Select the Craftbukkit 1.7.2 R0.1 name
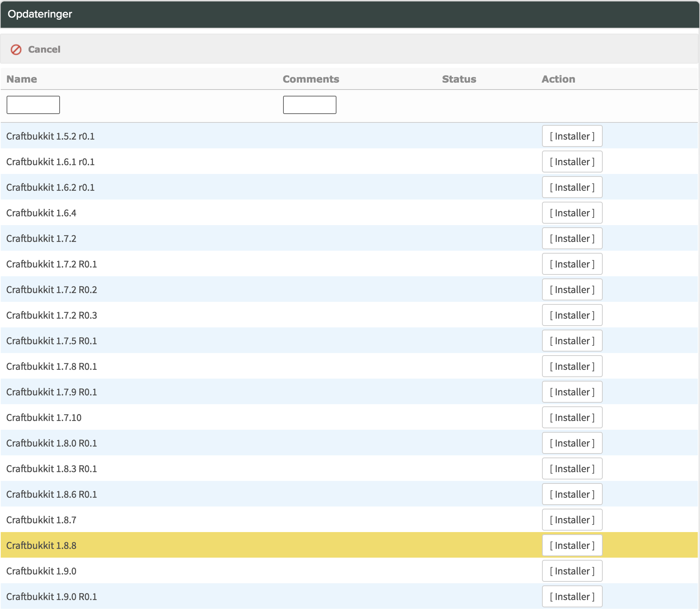700x611 pixels. pyautogui.click(x=52, y=264)
